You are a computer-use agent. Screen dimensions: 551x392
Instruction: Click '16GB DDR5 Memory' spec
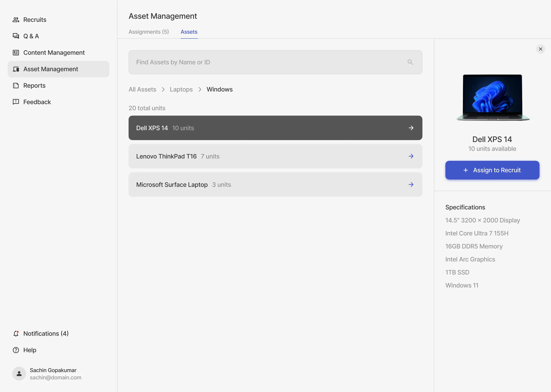[x=474, y=247]
